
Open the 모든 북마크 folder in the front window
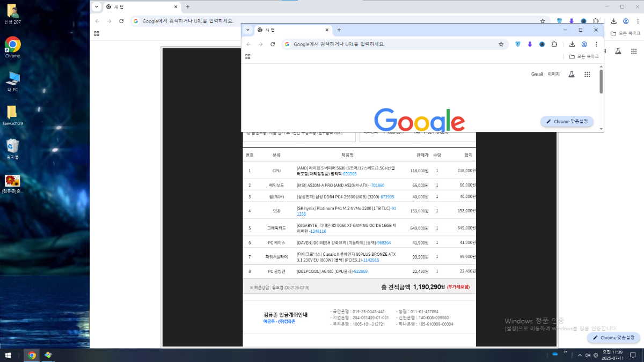583,56
